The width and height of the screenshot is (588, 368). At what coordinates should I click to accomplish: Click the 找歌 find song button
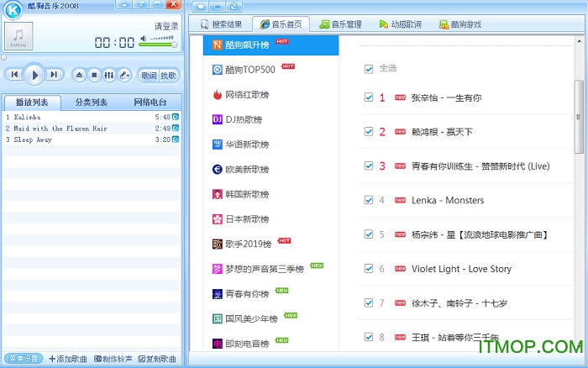click(168, 76)
